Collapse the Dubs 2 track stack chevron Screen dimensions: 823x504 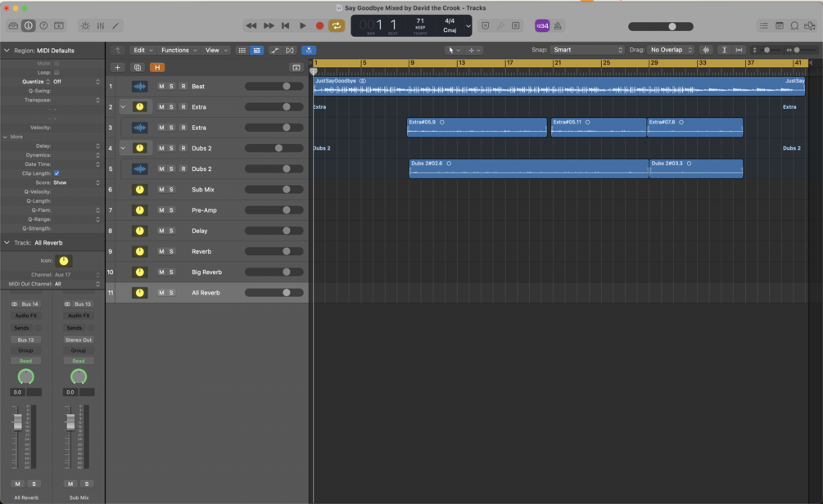click(123, 148)
